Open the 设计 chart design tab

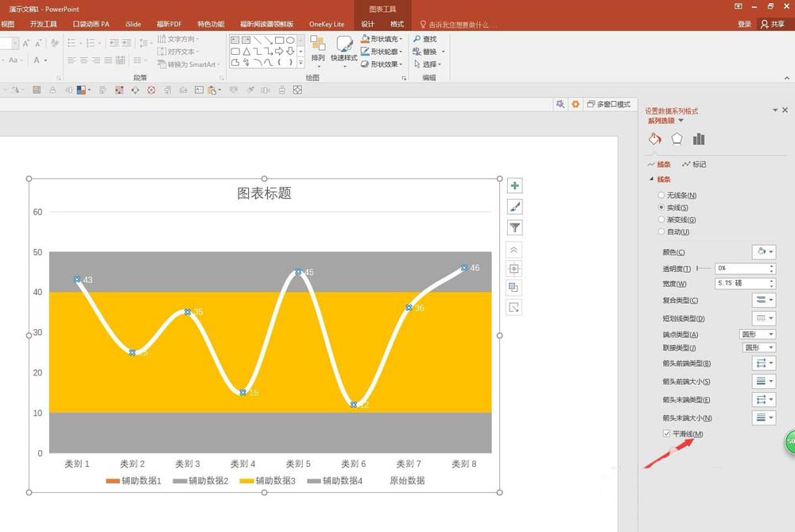[x=367, y=24]
